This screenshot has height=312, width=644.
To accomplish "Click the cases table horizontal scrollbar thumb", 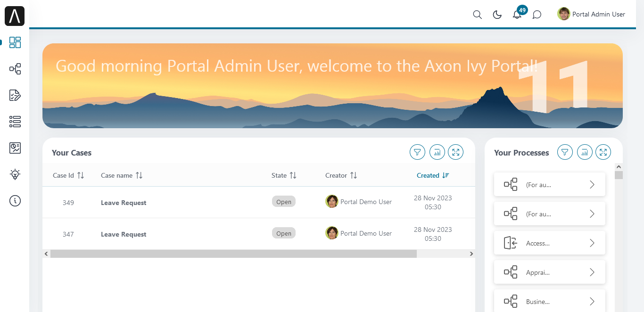I will coord(233,254).
